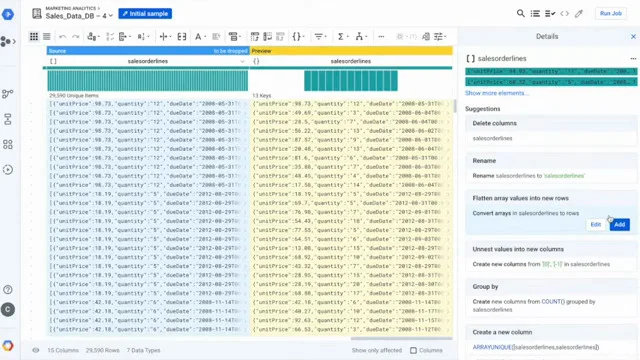Click the first teal sample value in Details

551,71
